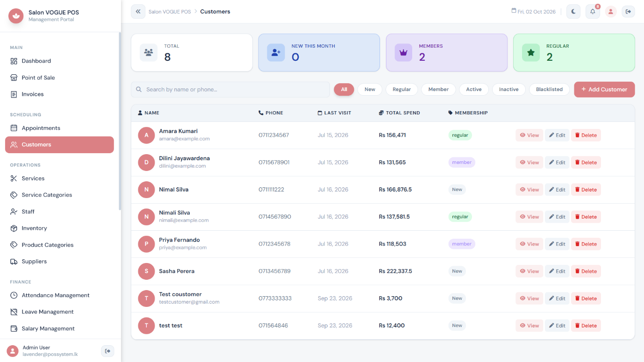The width and height of the screenshot is (644, 362).
Task: Collapse the sidebar with the double-chevron button
Action: [138, 12]
